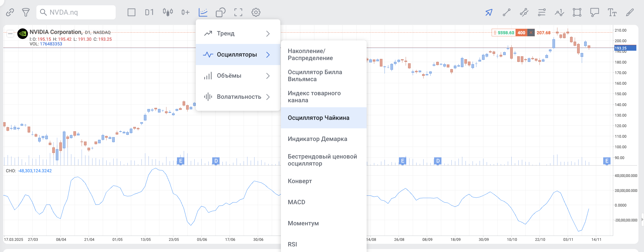Click the 193.25 current price tag

click(625, 48)
